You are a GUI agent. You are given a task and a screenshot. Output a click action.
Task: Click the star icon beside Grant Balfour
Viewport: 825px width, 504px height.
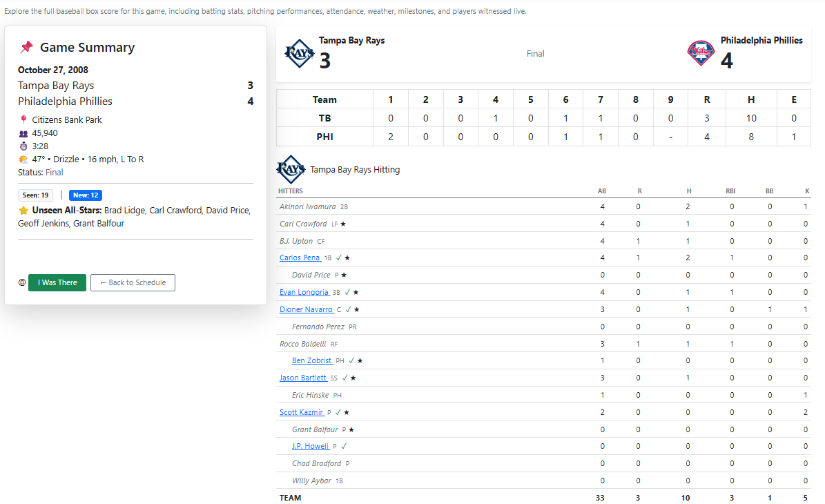point(351,430)
